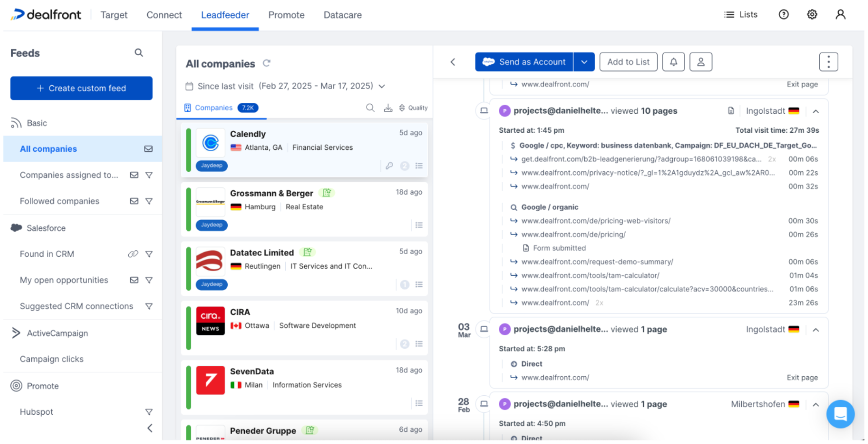Collapse the 28 Feb Milbertshofen visit entry

(x=816, y=404)
